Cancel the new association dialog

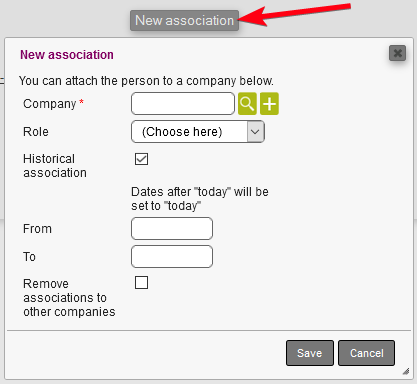point(367,353)
